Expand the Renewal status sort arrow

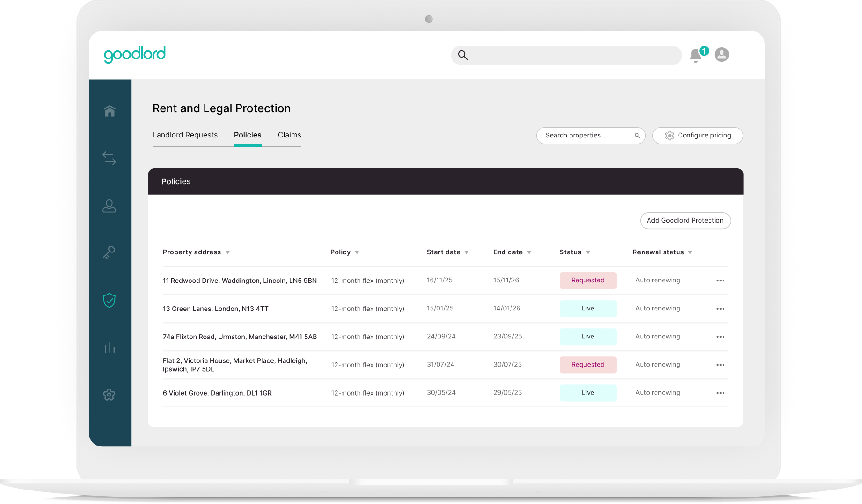coord(690,252)
